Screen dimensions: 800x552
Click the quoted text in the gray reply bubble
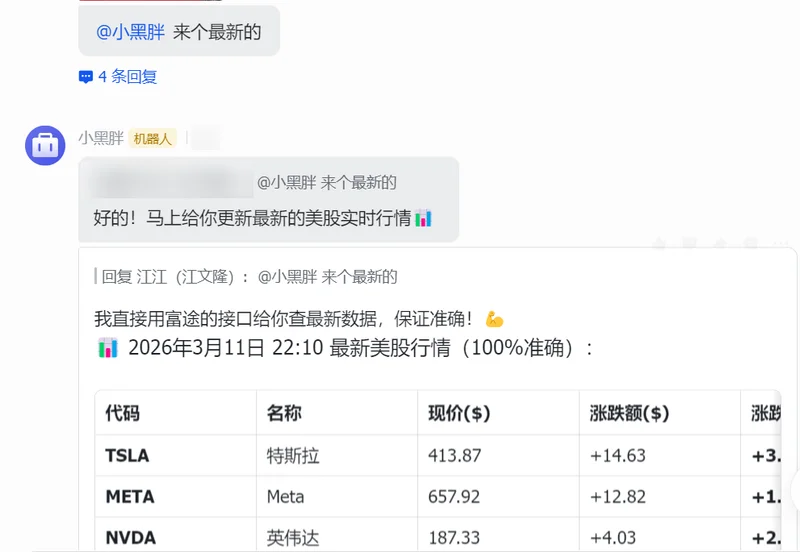[327, 182]
